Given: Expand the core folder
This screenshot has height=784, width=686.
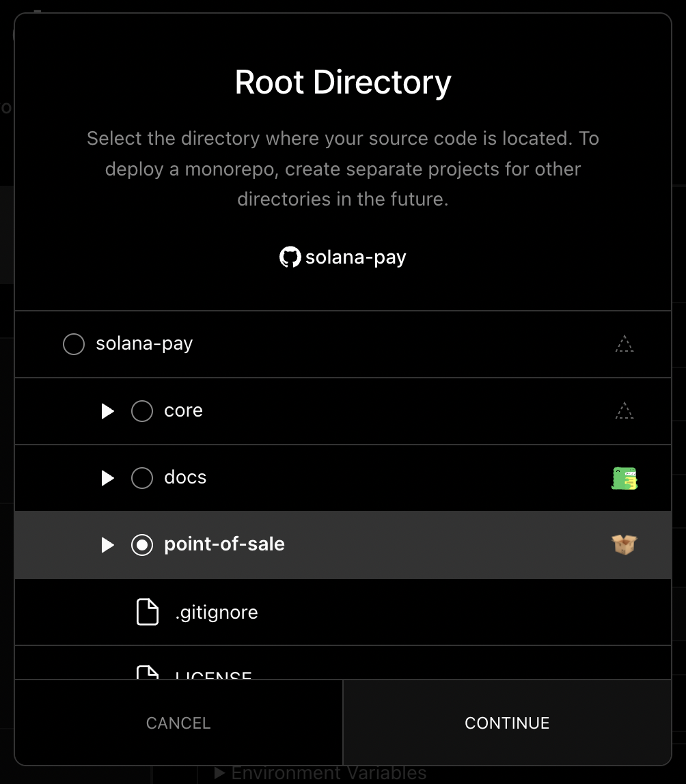Looking at the screenshot, I should (x=107, y=411).
